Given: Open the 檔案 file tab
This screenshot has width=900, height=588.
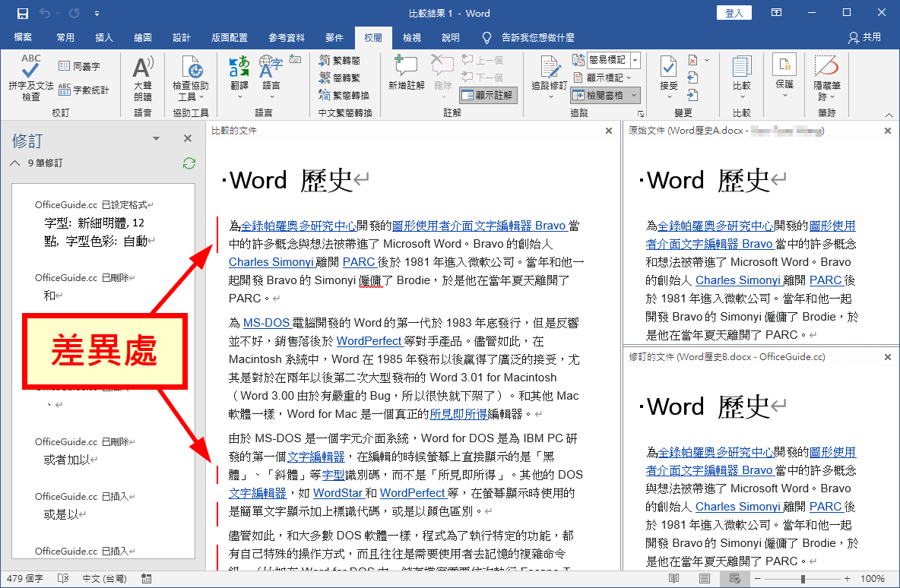Looking at the screenshot, I should 23,37.
